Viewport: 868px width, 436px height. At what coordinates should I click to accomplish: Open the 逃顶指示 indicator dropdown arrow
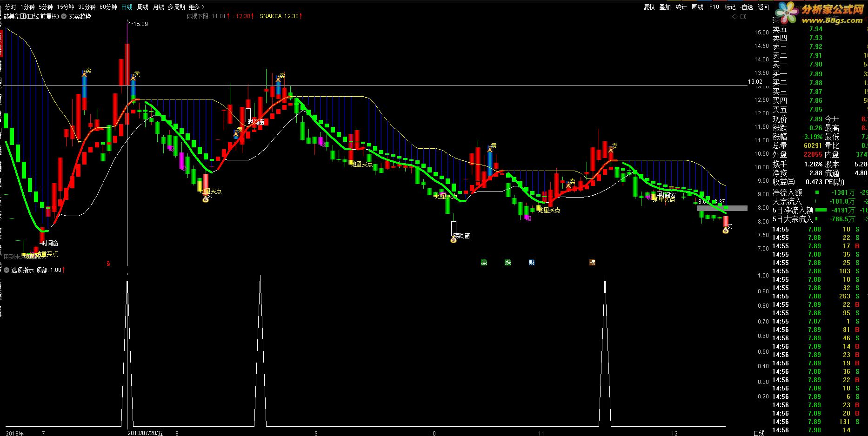(7, 270)
